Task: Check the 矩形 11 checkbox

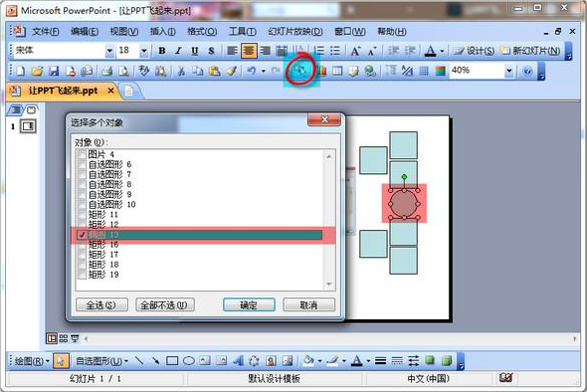Action: [x=82, y=215]
